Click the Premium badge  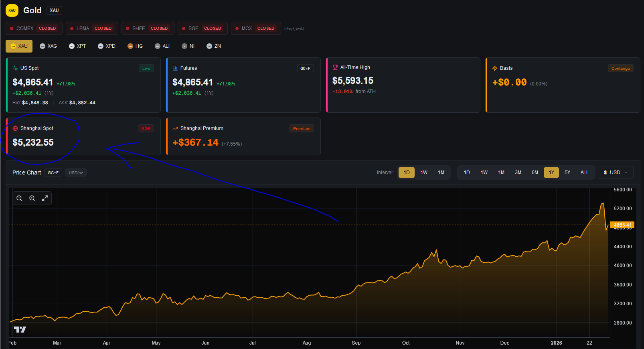(x=302, y=129)
